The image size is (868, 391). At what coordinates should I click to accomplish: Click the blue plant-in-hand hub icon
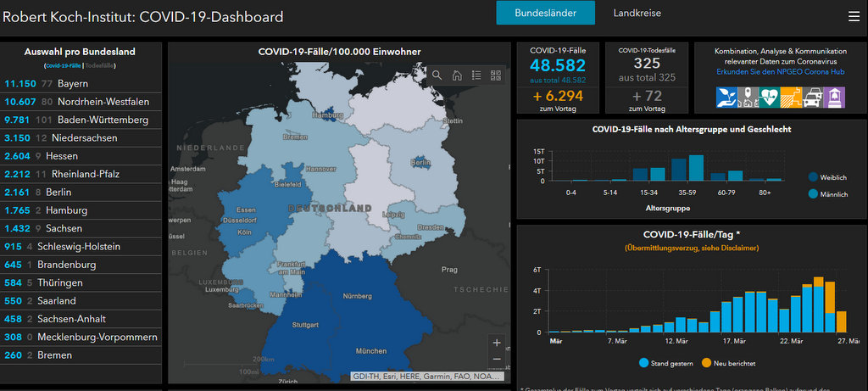[x=728, y=96]
